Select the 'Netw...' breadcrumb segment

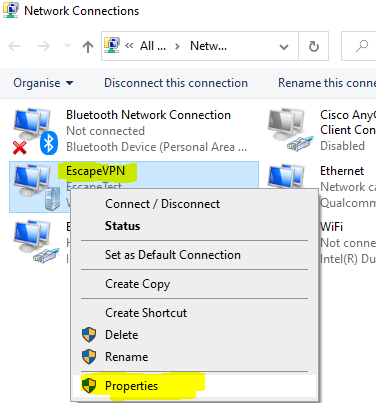pyautogui.click(x=208, y=46)
